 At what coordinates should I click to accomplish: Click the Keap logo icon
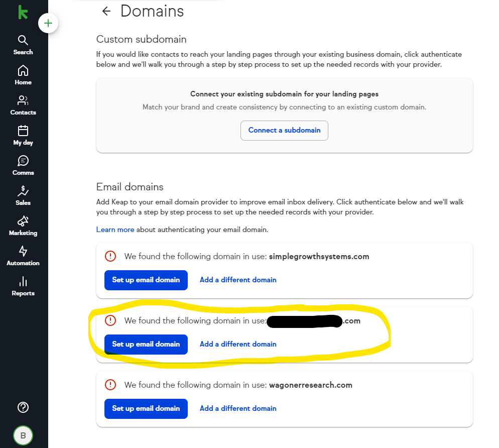pos(23,12)
